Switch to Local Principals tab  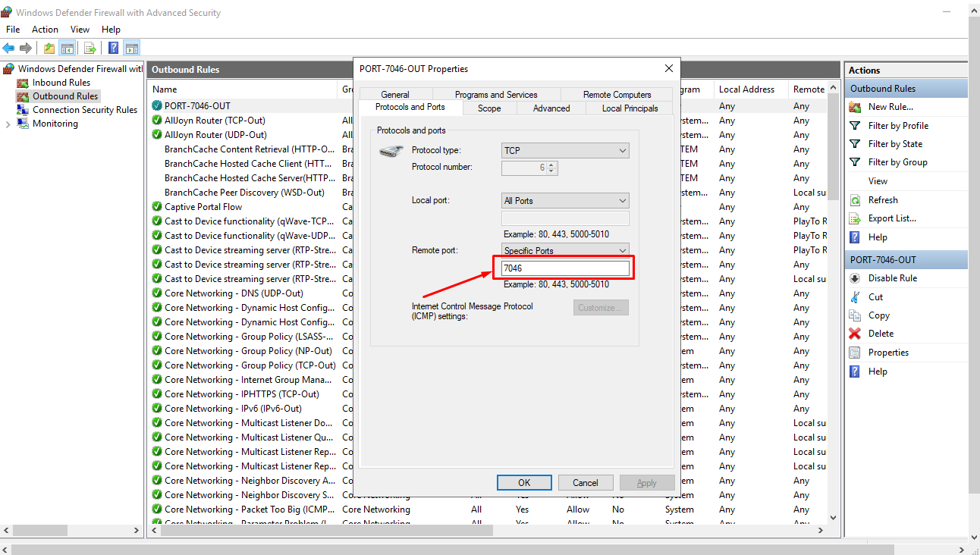630,108
